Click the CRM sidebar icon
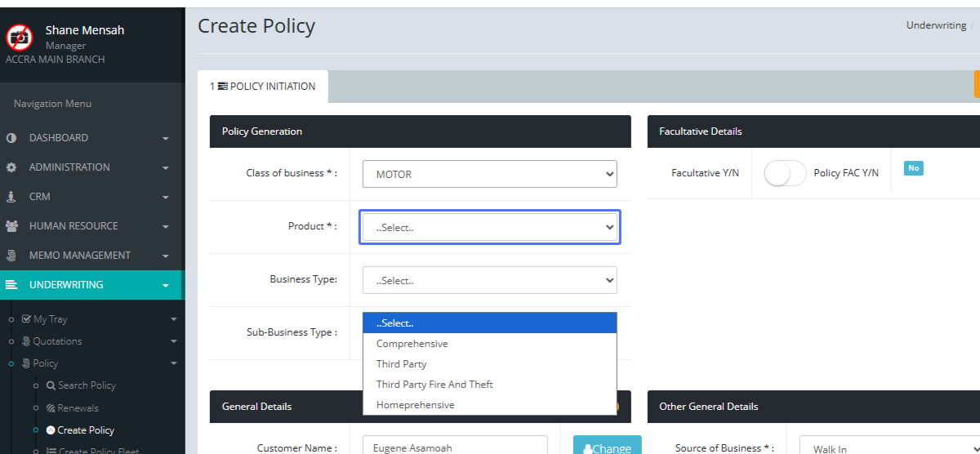The height and width of the screenshot is (454, 980). tap(11, 197)
